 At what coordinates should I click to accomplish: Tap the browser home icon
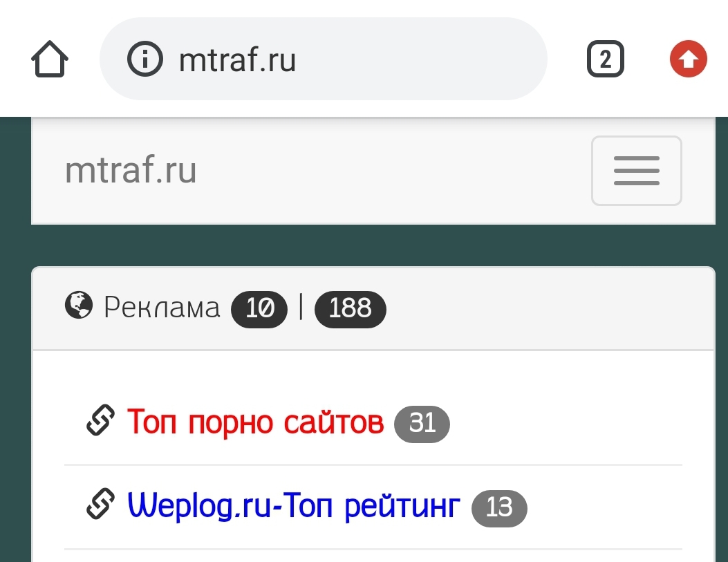point(50,59)
